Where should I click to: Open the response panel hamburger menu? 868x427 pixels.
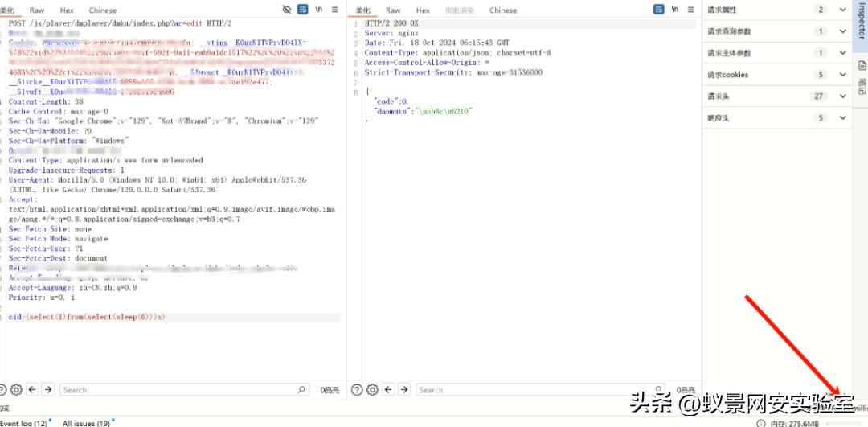pyautogui.click(x=690, y=10)
